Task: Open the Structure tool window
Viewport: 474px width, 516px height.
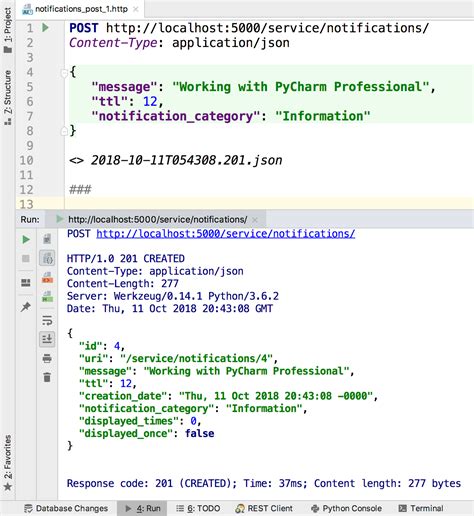Action: [x=8, y=97]
